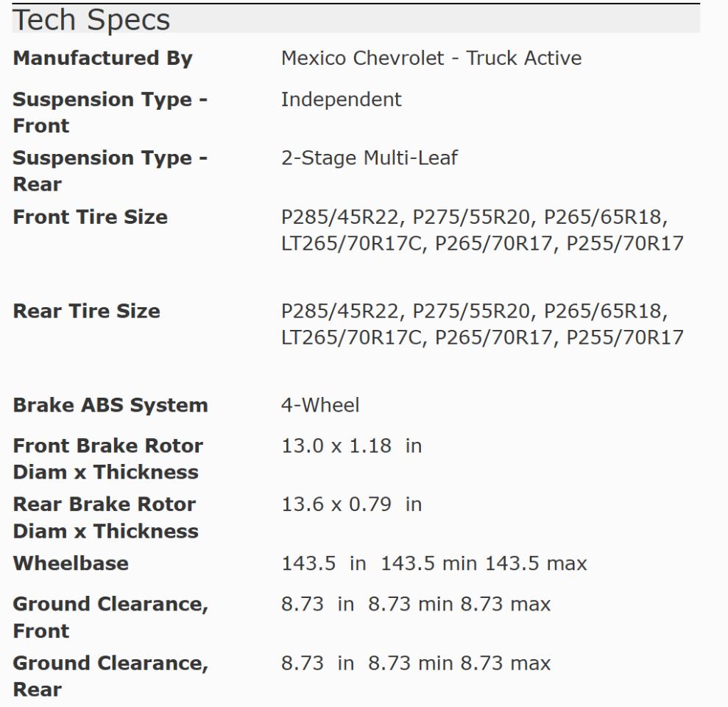Select the 13.0 x 1.18 in value
Viewport: 728px width, 707px height.
coord(351,446)
